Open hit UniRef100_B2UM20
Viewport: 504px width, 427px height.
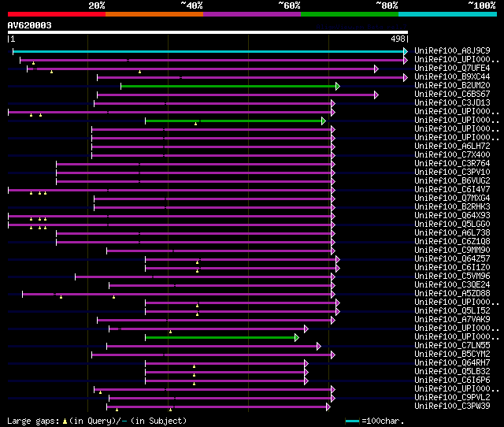[452, 86]
